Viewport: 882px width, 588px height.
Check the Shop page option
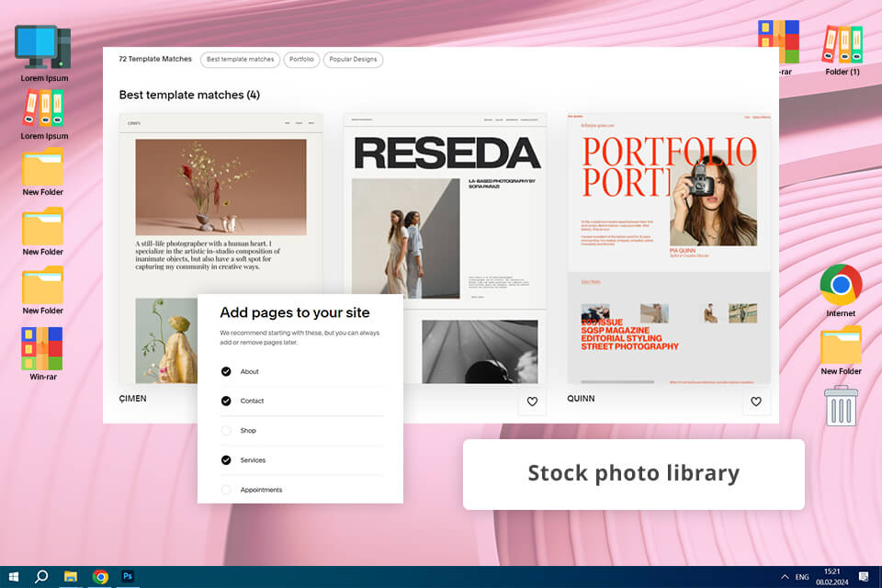[226, 431]
